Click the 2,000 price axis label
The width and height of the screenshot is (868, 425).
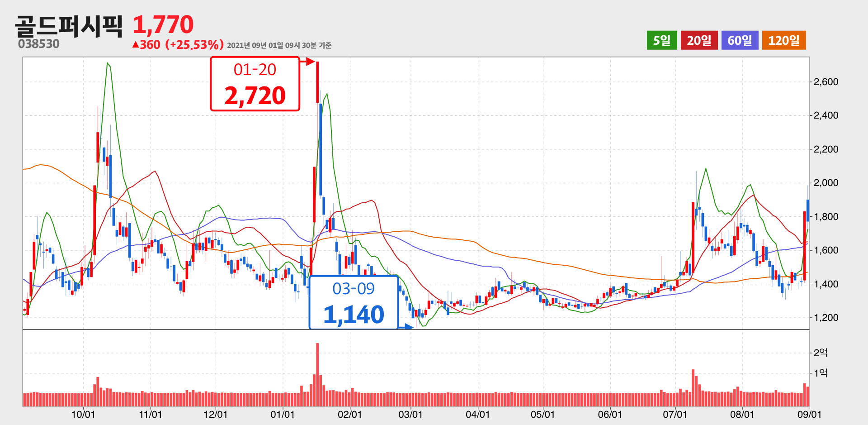[x=826, y=183]
